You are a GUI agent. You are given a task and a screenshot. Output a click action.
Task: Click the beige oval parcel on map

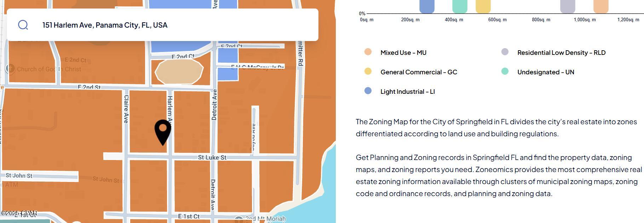[179, 72]
